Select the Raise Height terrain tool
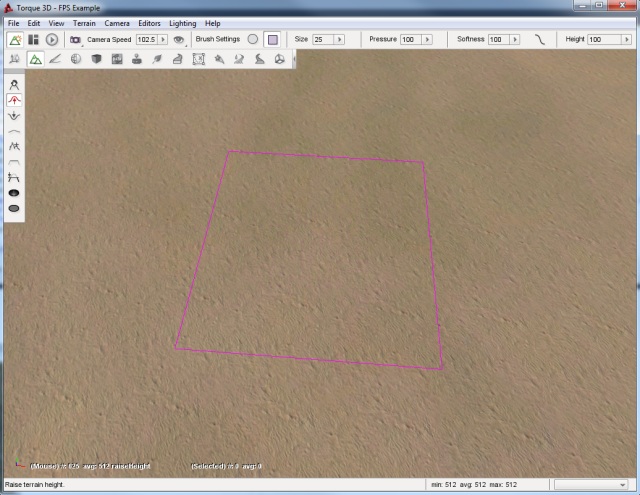The height and width of the screenshot is (495, 640). (14, 101)
